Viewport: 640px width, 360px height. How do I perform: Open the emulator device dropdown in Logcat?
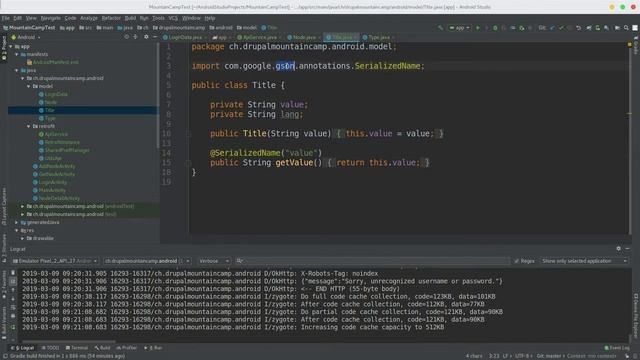[x=55, y=261]
